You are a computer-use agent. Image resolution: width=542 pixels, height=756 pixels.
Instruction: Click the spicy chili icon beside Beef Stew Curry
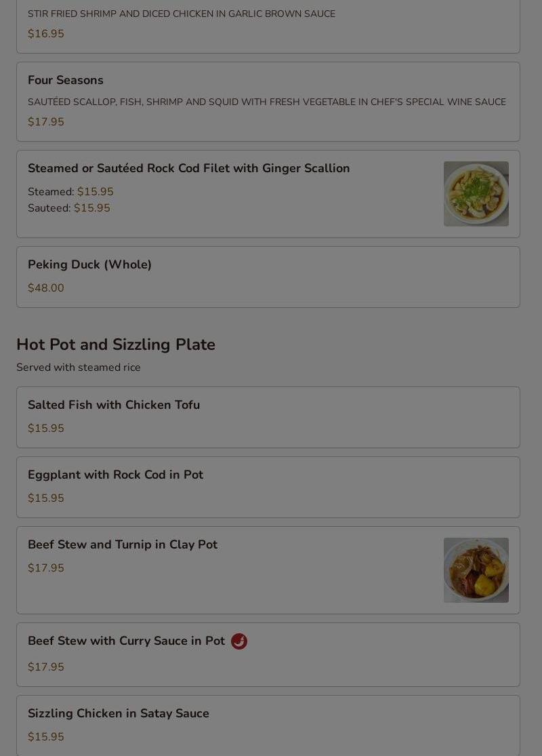pos(239,641)
